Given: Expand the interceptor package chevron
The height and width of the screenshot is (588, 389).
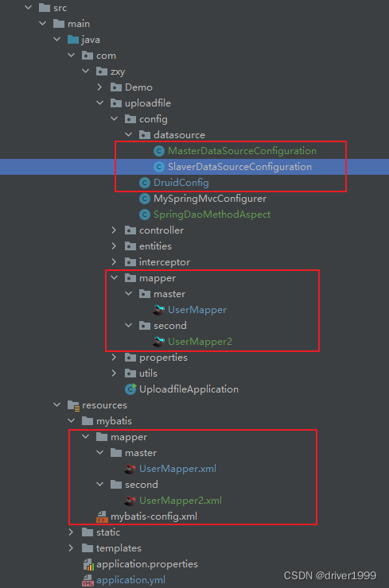Looking at the screenshot, I should 114,261.
